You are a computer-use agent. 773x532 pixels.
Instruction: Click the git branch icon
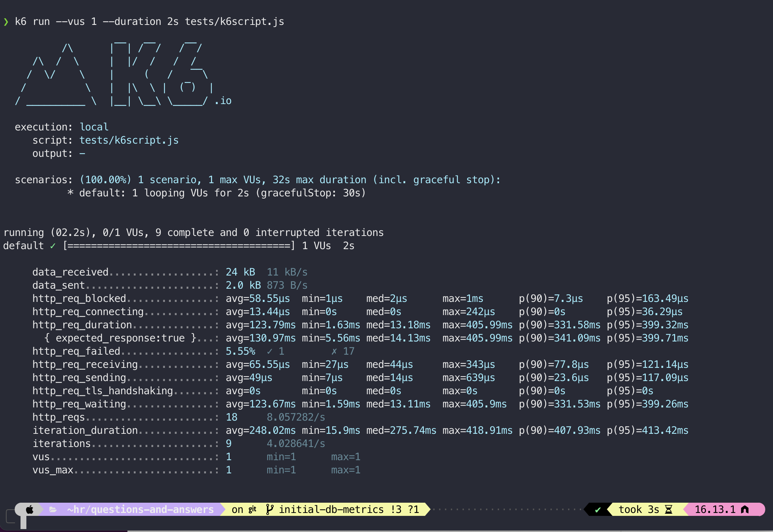[269, 509]
